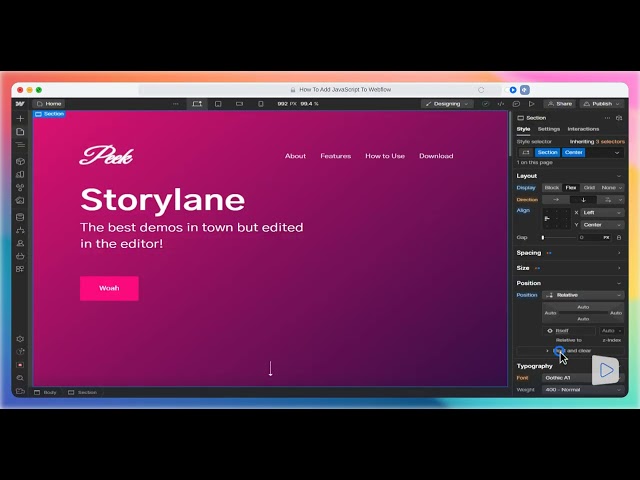Set flex direction to vertical arrow
The image size is (640, 480).
(583, 200)
